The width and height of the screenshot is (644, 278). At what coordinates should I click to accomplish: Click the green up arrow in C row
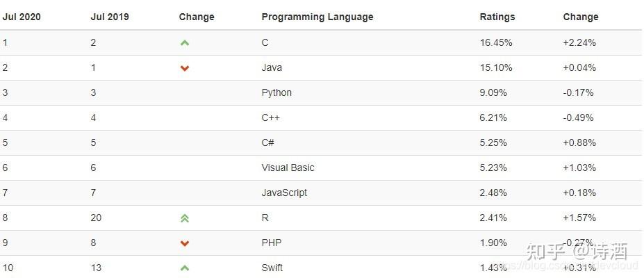tap(185, 43)
